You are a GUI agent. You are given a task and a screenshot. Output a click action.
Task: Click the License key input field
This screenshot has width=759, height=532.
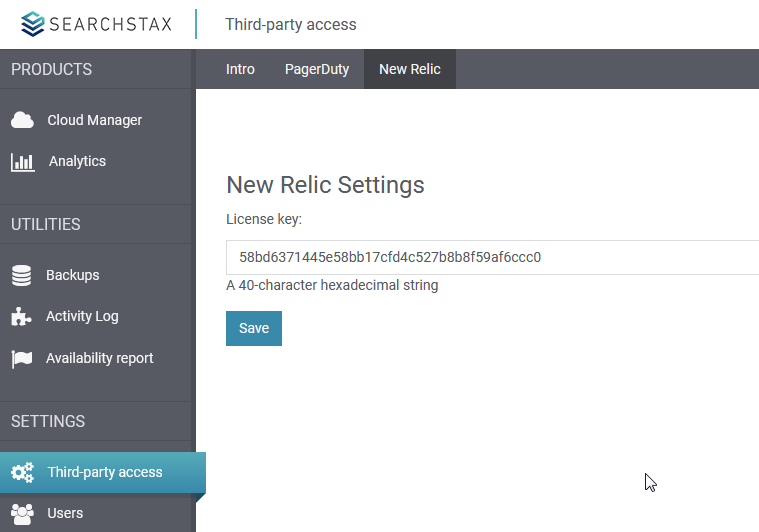click(x=492, y=257)
